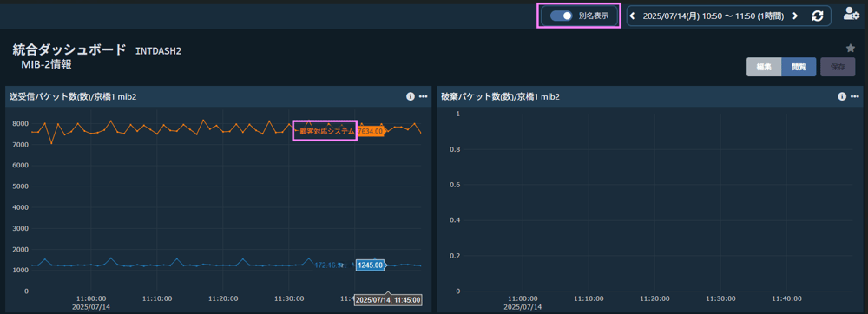Viewport: 868px width, 314px height.
Task: Open the user settings icon
Action: tap(851, 15)
